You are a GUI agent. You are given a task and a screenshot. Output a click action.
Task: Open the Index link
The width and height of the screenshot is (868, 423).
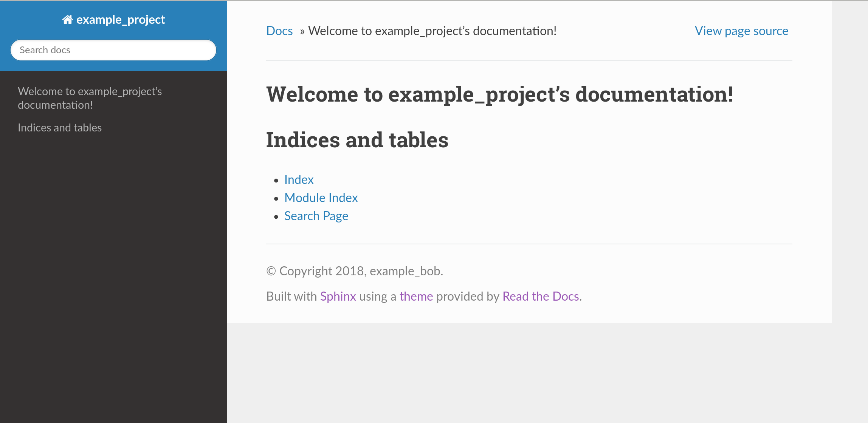[x=299, y=180]
